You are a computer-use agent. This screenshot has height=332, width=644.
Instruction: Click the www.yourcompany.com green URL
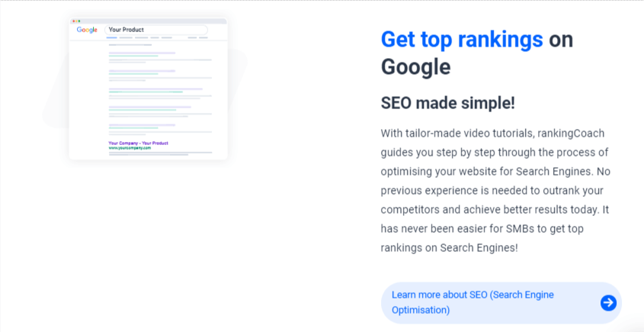(x=130, y=147)
